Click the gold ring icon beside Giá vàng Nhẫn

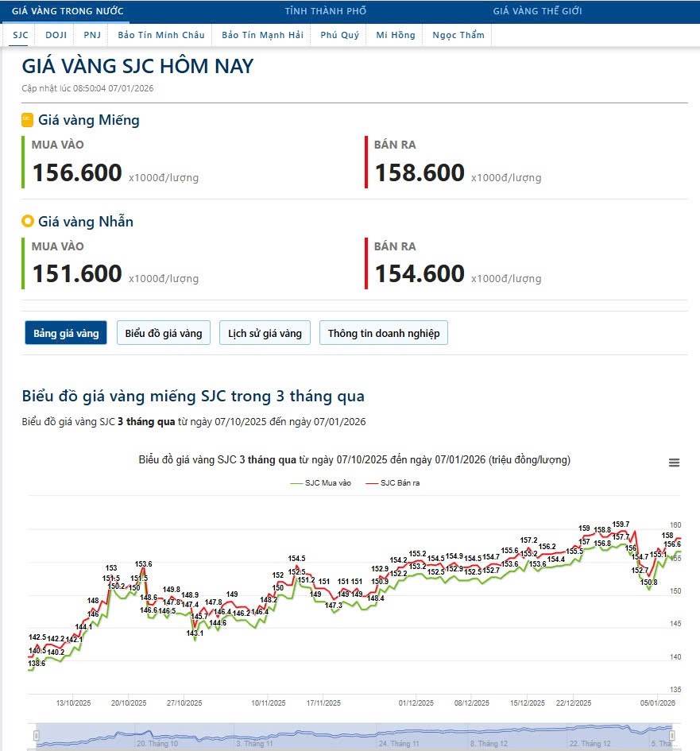point(26,222)
